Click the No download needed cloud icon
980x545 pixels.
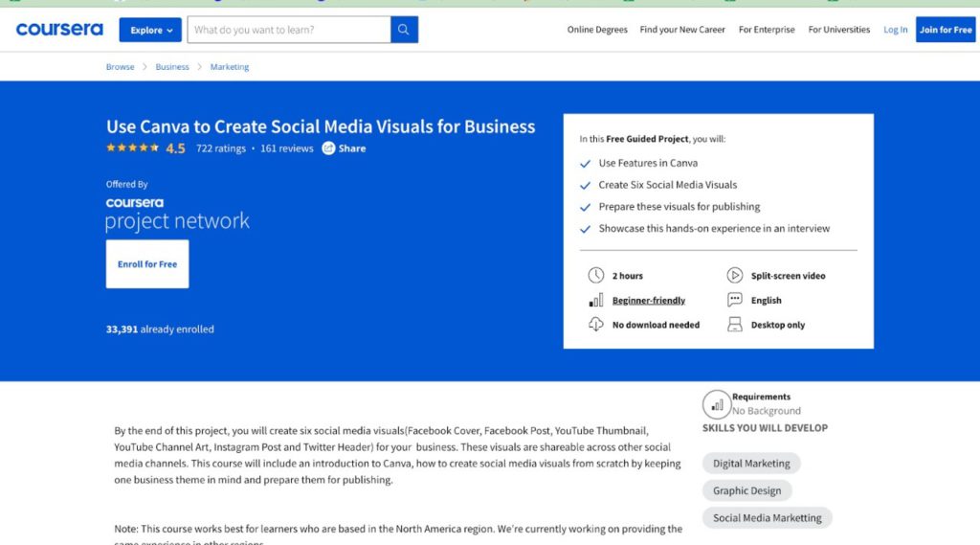596,325
